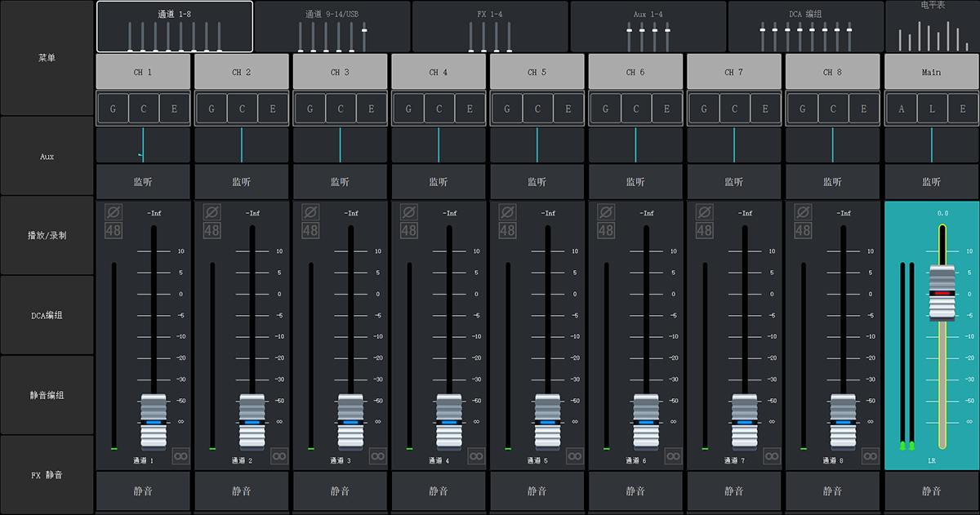Viewport: 980px width, 515px height.
Task: Open the G gate button on CH 4
Action: pos(408,109)
